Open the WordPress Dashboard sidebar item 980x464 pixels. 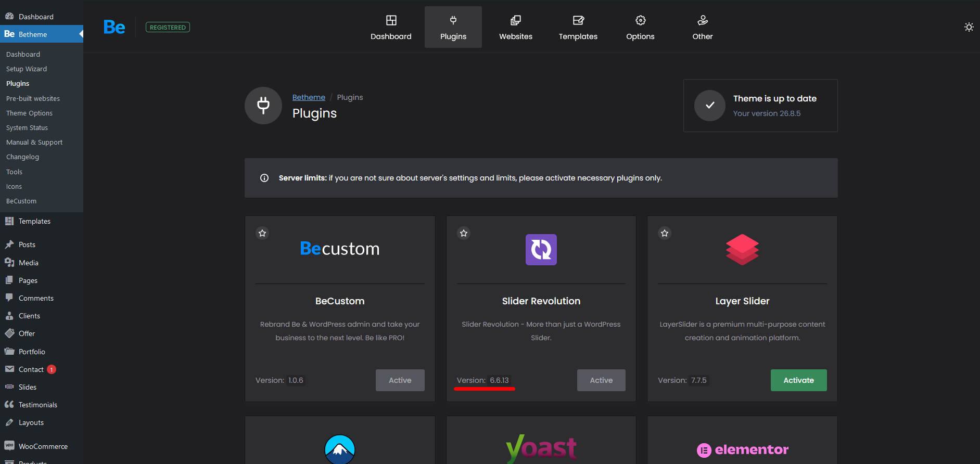click(42, 17)
